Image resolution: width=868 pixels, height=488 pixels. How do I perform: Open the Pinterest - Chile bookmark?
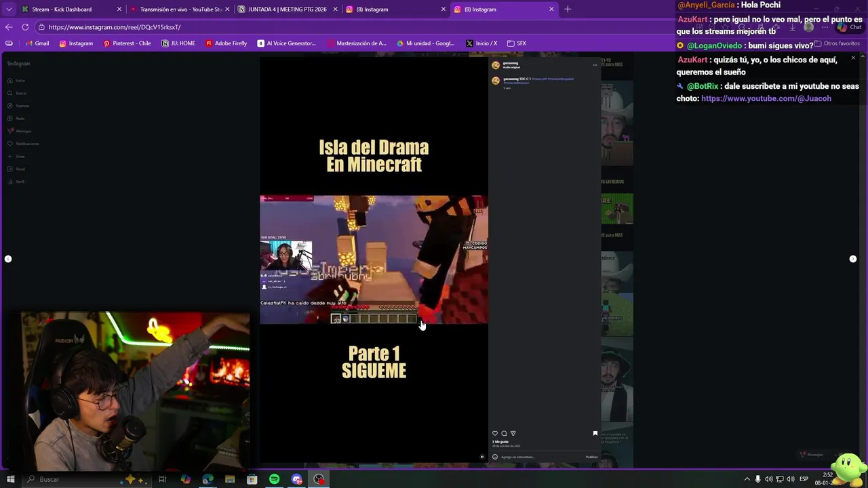127,43
